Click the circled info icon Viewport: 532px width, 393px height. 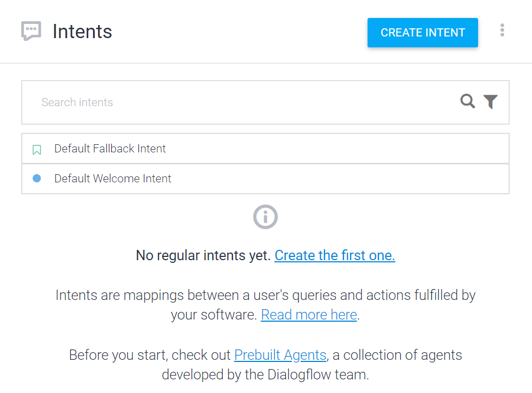click(265, 217)
